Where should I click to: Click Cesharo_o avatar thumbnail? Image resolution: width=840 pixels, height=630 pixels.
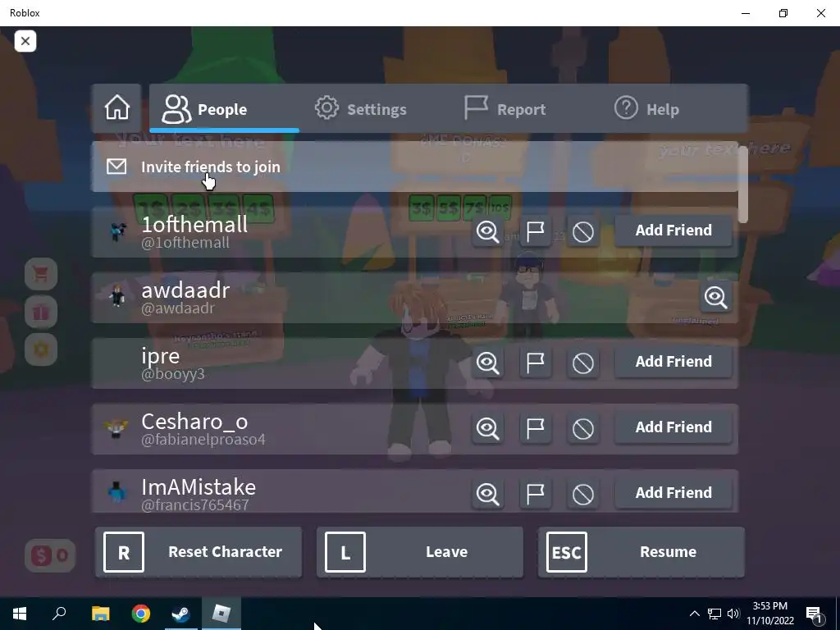coord(116,428)
